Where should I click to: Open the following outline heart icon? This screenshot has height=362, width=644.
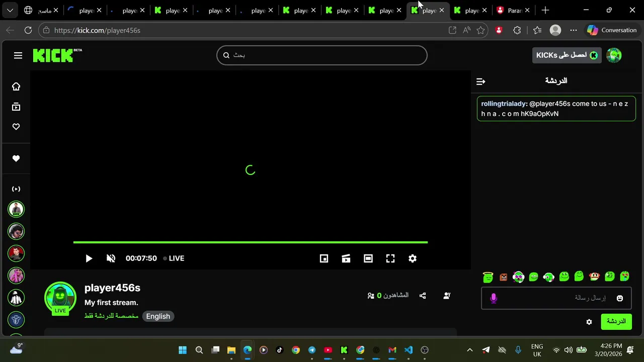tap(16, 127)
